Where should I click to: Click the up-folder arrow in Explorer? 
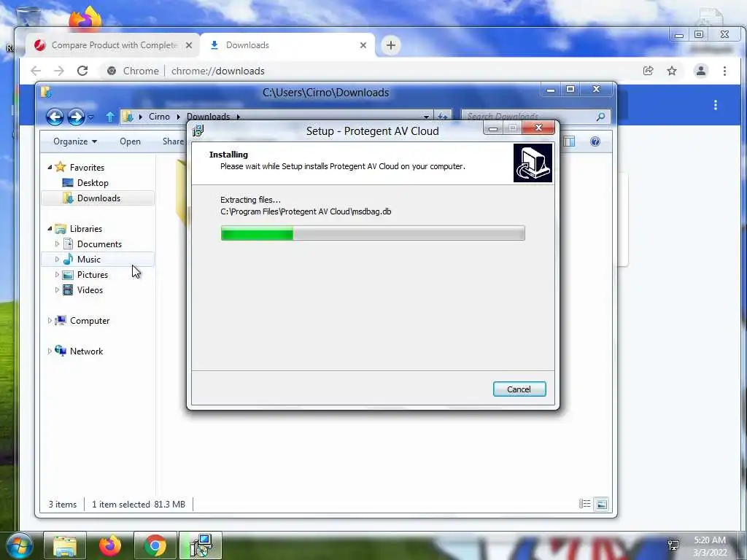coord(110,117)
